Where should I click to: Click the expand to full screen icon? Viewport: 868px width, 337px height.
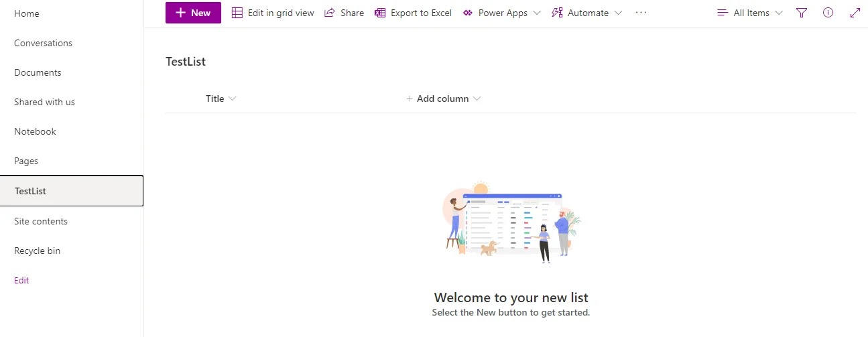[x=855, y=13]
